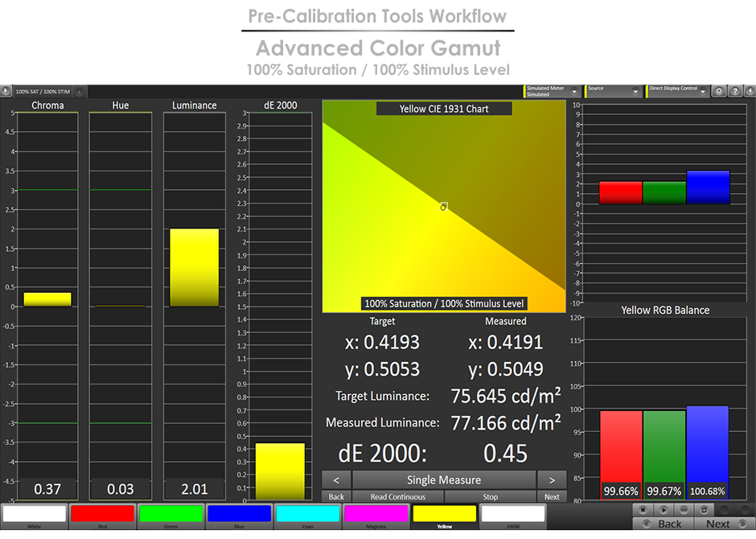Click the yellow Chroma bar
The width and height of the screenshot is (756, 539).
click(47, 299)
